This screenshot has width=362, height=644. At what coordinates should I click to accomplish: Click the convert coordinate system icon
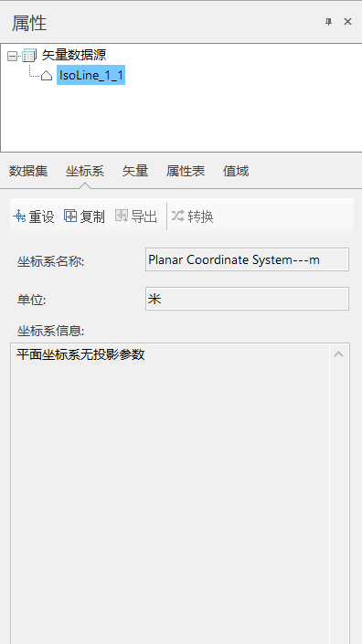pyautogui.click(x=178, y=216)
